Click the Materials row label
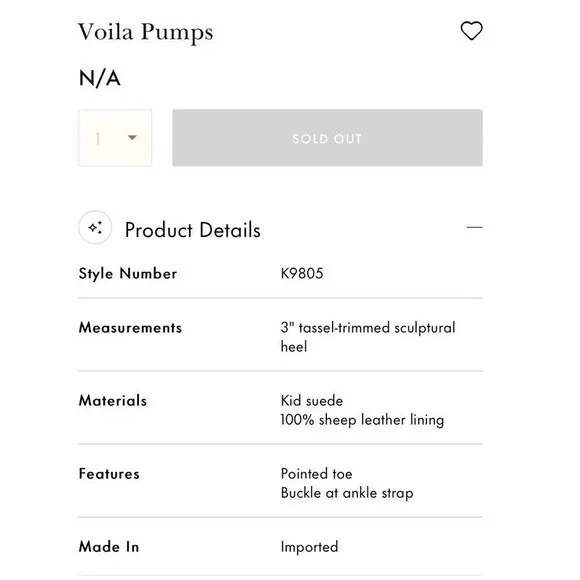 (113, 401)
